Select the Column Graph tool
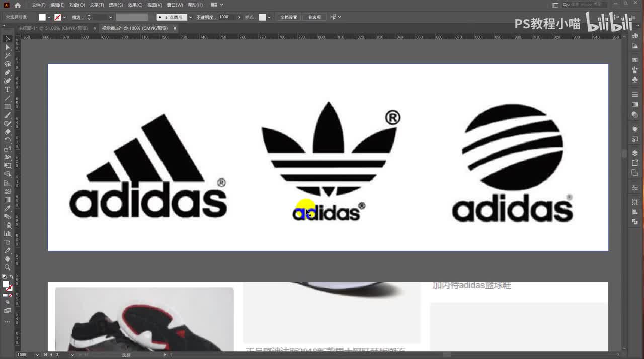 coord(8,234)
